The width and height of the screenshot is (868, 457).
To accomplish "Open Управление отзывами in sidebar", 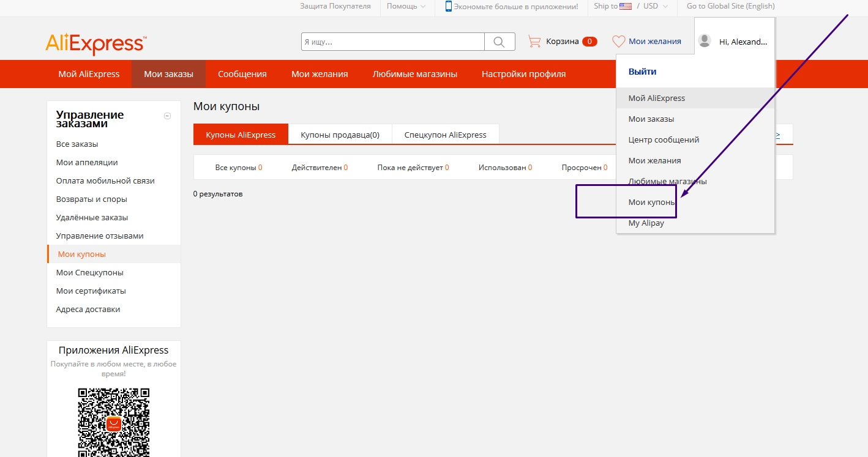I will tap(100, 236).
